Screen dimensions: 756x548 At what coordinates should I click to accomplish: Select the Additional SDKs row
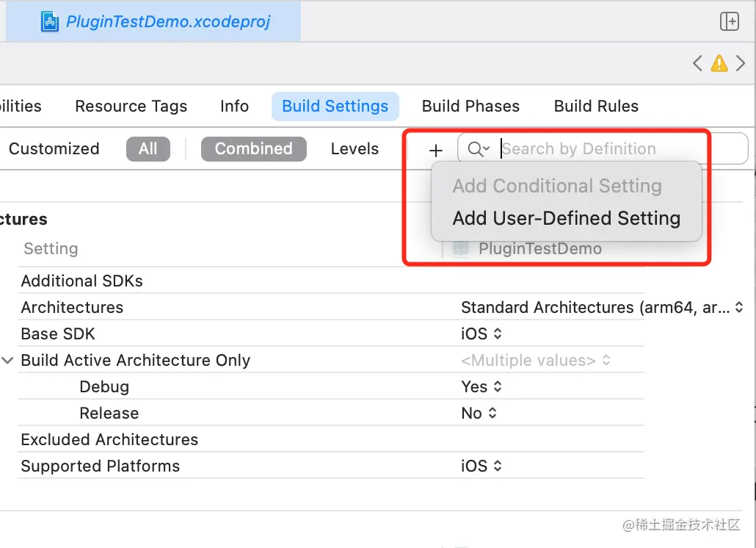click(x=331, y=281)
